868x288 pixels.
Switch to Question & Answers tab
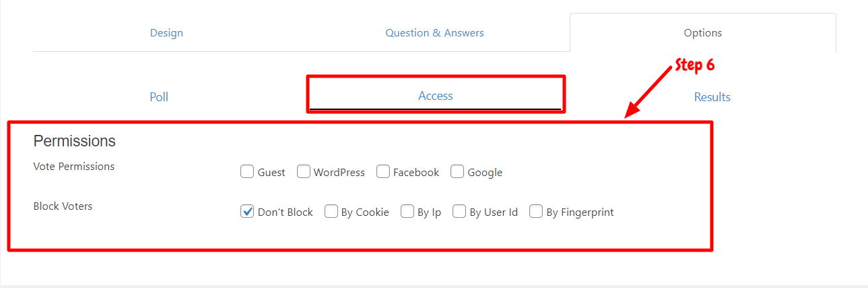(x=434, y=32)
